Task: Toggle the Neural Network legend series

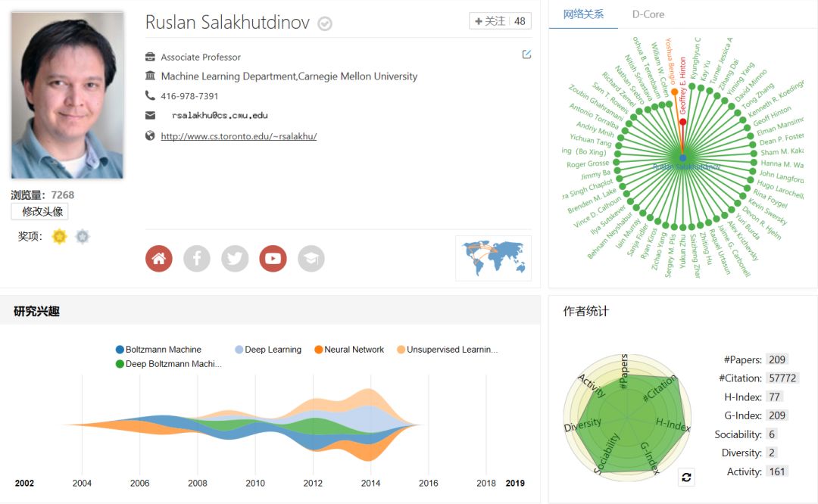Action: (348, 350)
